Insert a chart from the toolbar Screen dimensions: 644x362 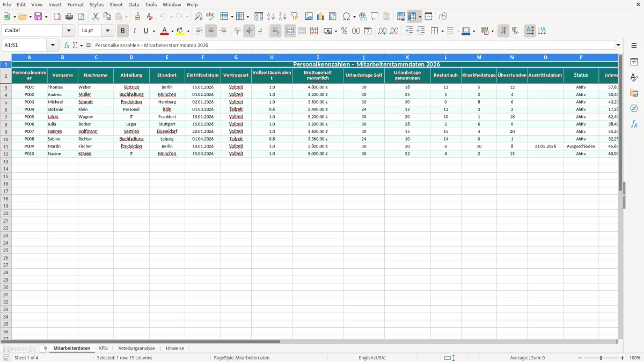[x=321, y=17]
